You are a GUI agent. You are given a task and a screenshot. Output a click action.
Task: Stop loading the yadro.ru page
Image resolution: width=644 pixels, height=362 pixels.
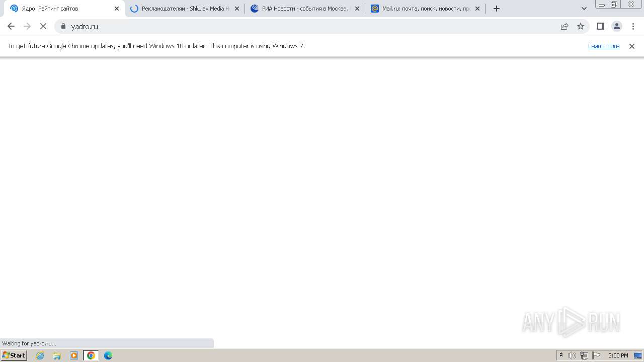click(43, 26)
